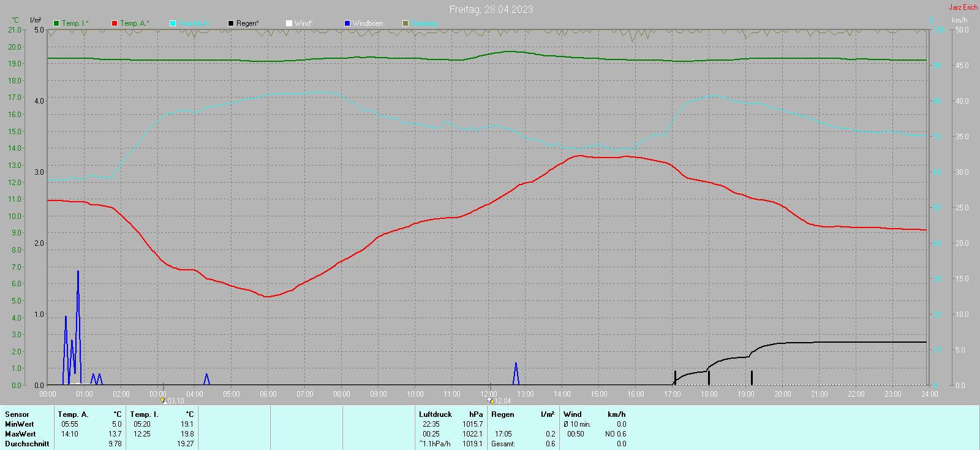The width and height of the screenshot is (980, 450).
Task: Click the 12:00 label on the time axis
Action: (489, 394)
